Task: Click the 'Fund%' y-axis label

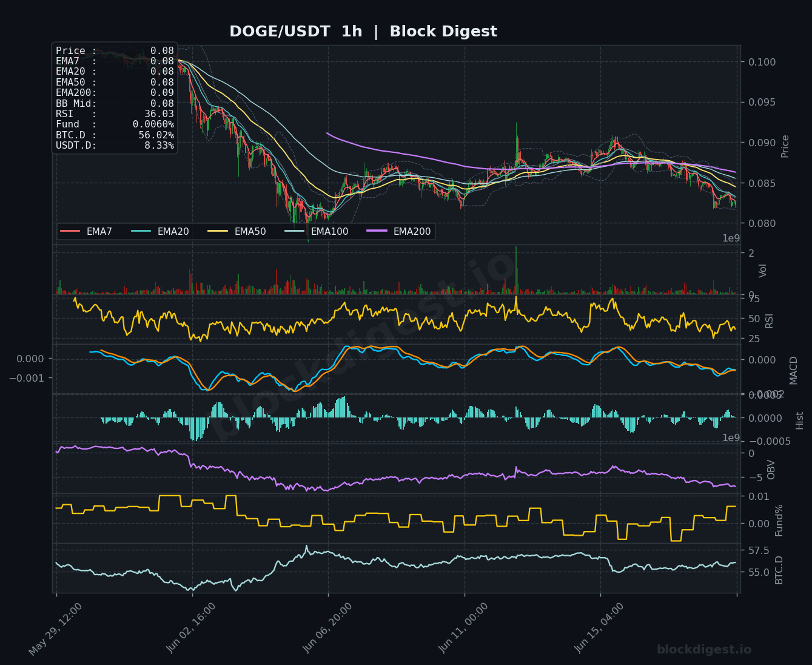Action: click(x=779, y=520)
